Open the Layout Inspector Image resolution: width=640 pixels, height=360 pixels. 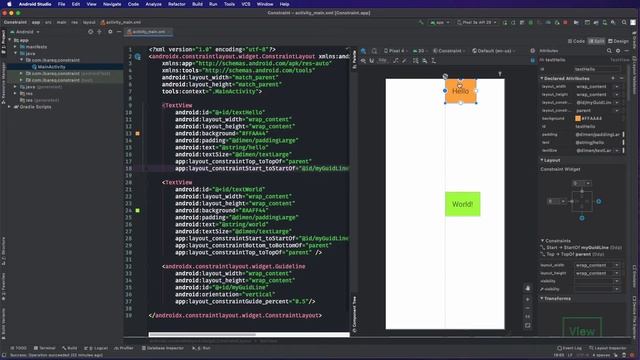[608, 348]
